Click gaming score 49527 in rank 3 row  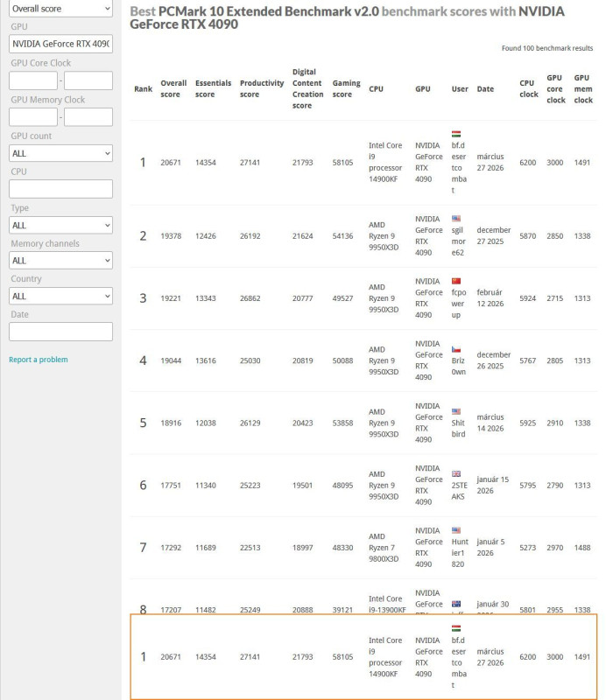pos(342,298)
